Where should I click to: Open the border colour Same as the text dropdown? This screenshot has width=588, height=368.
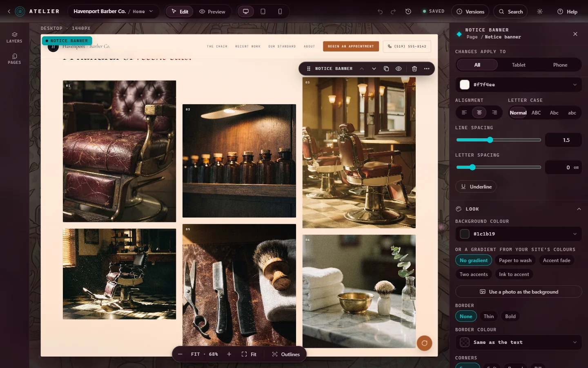tap(519, 342)
